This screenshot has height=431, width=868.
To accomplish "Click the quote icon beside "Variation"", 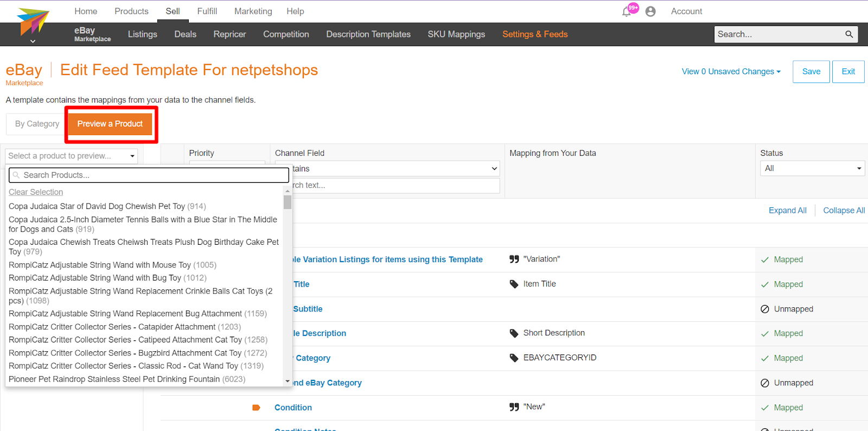I will tap(514, 259).
